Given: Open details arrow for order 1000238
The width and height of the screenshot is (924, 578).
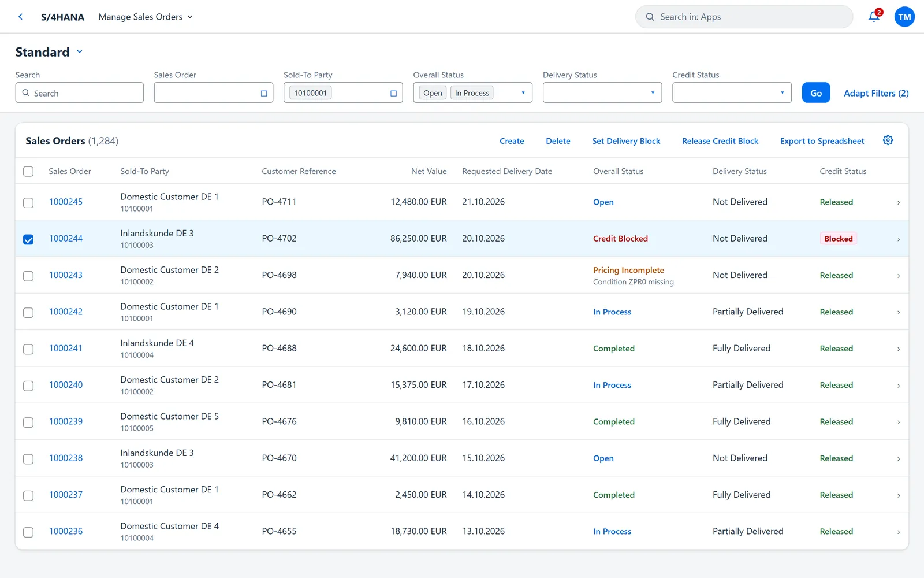Looking at the screenshot, I should coord(899,458).
